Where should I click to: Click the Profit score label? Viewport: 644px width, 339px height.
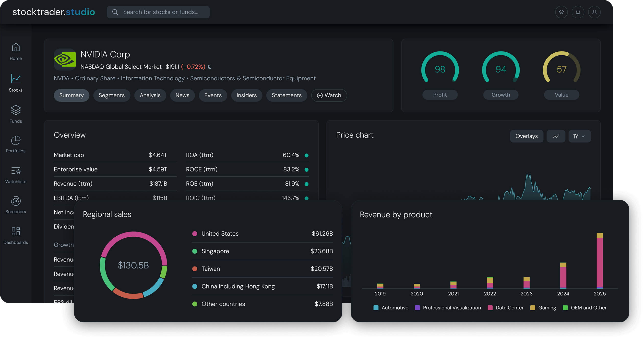(x=440, y=95)
